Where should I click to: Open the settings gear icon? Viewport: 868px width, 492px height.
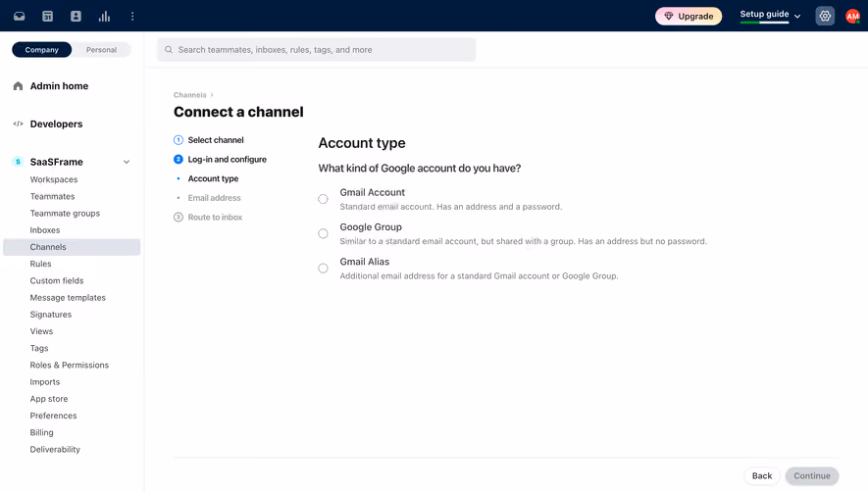pos(825,16)
